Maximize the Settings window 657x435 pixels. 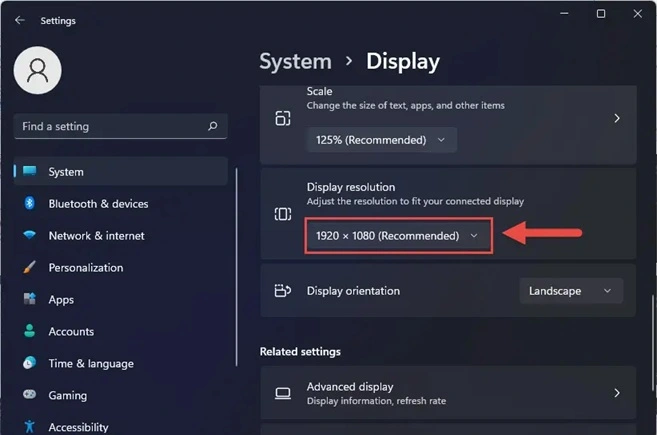[601, 14]
